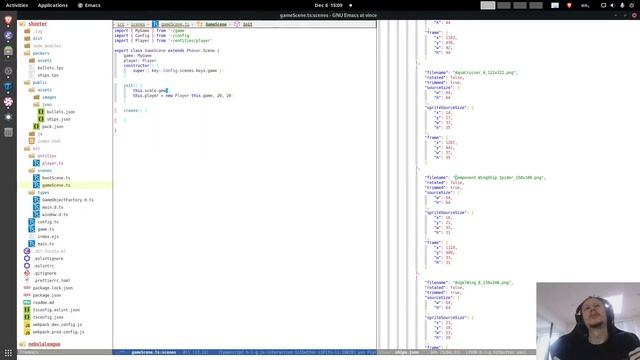Collapse the public folder
The height and width of the screenshot is (360, 640).
tap(27, 83)
